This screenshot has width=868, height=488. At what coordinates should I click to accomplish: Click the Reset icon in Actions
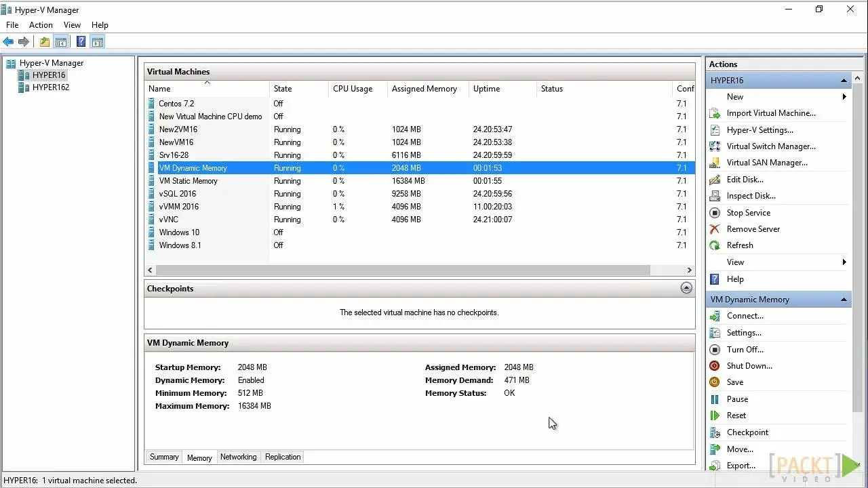pos(714,415)
